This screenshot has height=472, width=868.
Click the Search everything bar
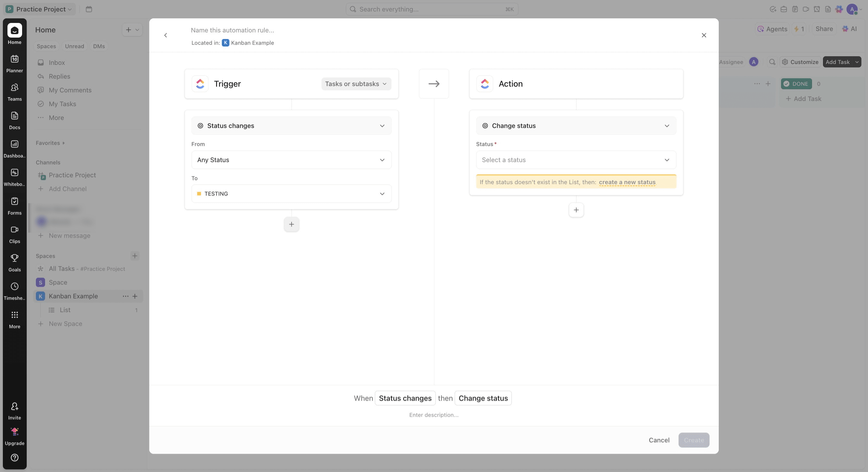coord(432,9)
